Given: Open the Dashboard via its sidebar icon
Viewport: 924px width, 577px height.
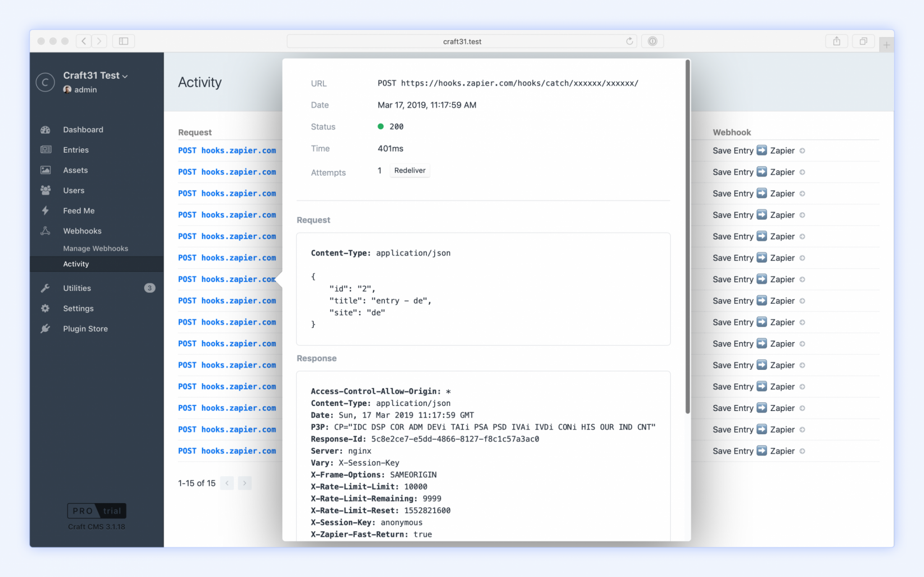Looking at the screenshot, I should pos(45,129).
